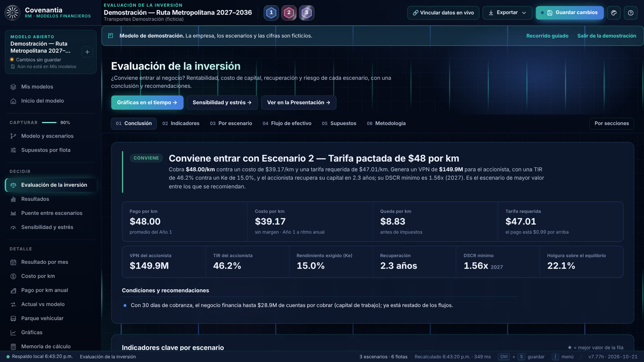The height and width of the screenshot is (362, 644).
Task: Click the Resultados bar chart icon
Action: click(x=13, y=199)
